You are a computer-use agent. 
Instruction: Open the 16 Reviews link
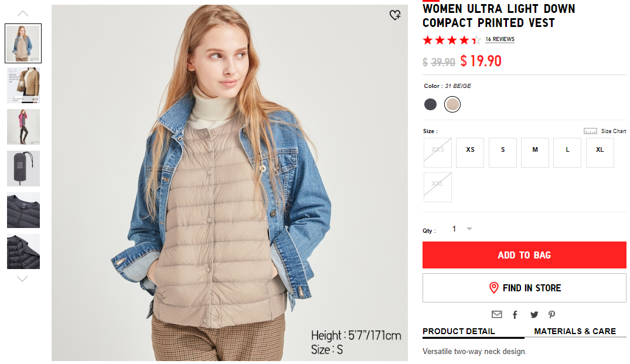pos(500,39)
